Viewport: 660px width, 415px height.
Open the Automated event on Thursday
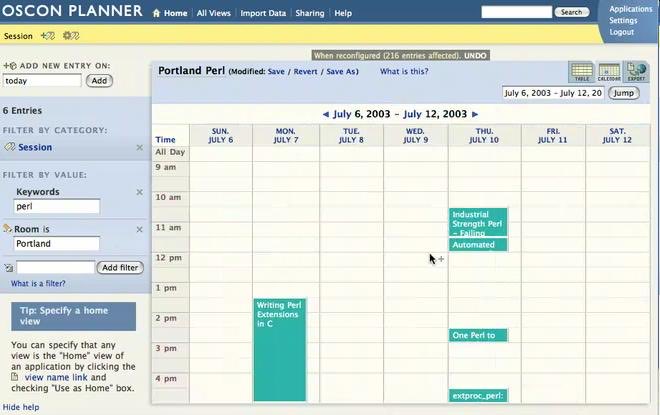click(478, 245)
